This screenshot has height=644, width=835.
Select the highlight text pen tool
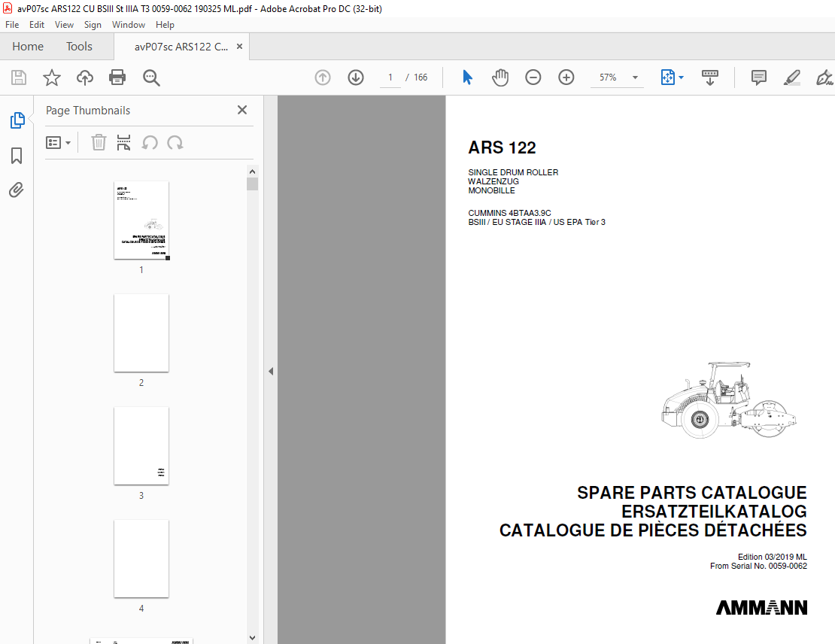[792, 77]
